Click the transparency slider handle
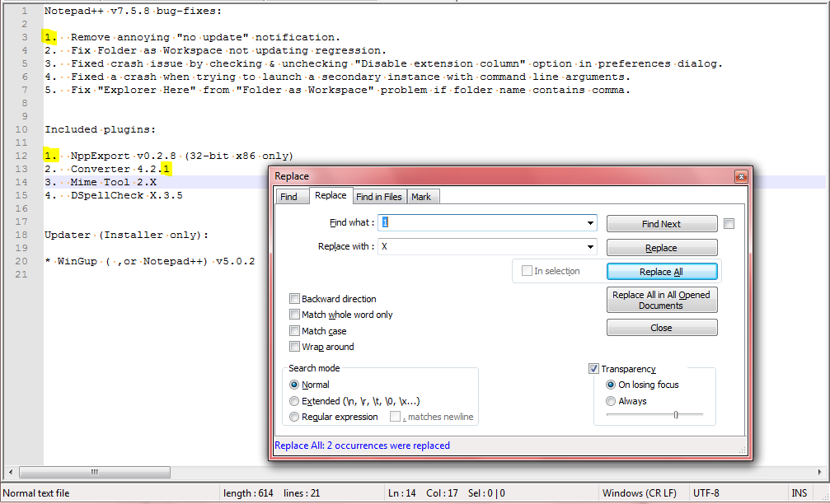 pos(676,414)
